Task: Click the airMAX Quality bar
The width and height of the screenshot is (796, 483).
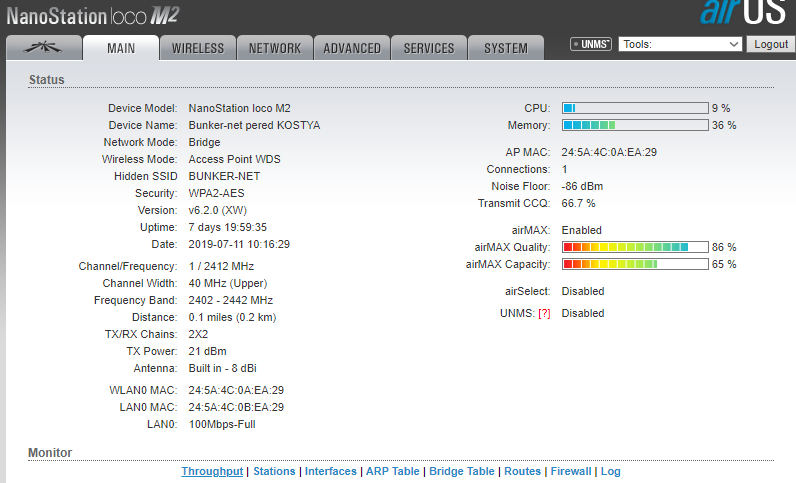Action: [x=634, y=247]
